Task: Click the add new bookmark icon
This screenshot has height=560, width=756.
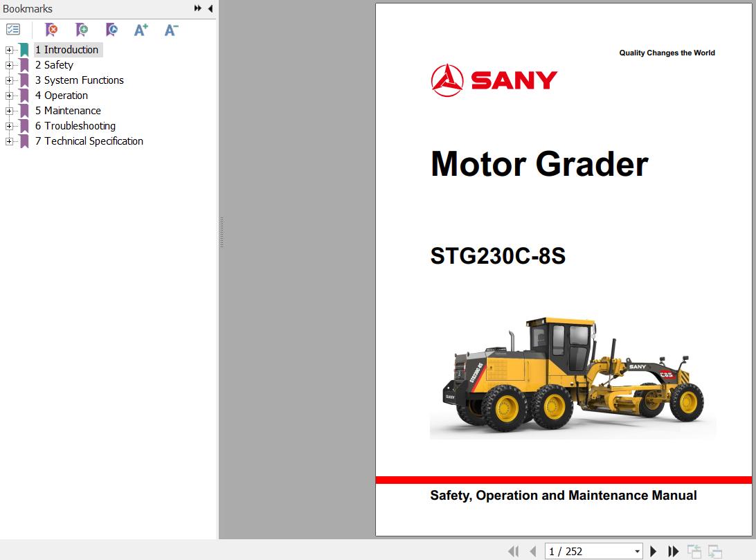Action: click(x=82, y=30)
